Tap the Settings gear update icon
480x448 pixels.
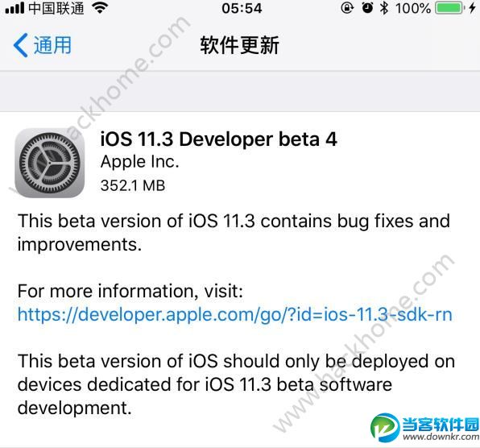(x=50, y=163)
